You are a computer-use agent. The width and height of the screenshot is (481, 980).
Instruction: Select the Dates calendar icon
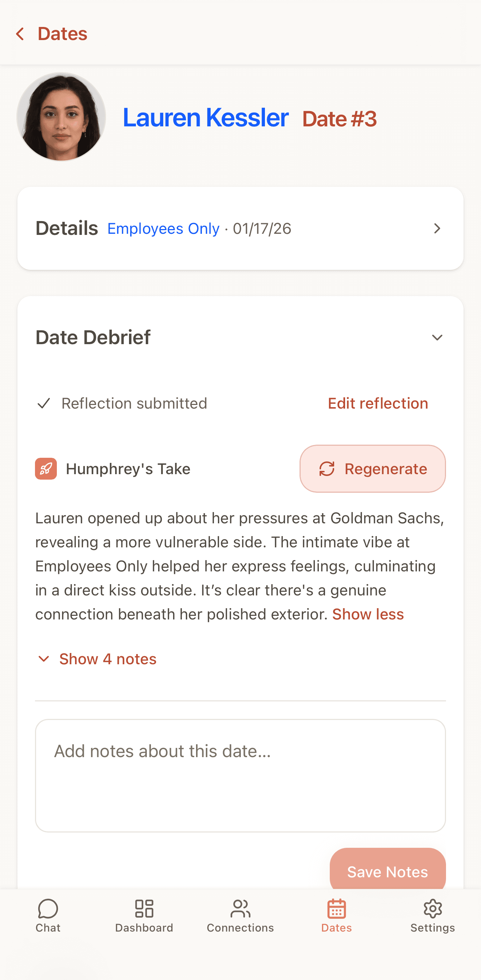point(336,909)
